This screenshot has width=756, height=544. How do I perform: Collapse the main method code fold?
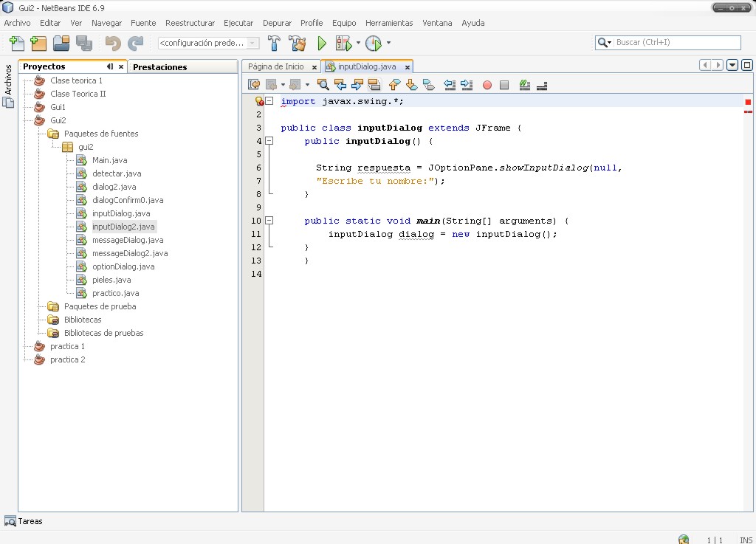click(269, 220)
